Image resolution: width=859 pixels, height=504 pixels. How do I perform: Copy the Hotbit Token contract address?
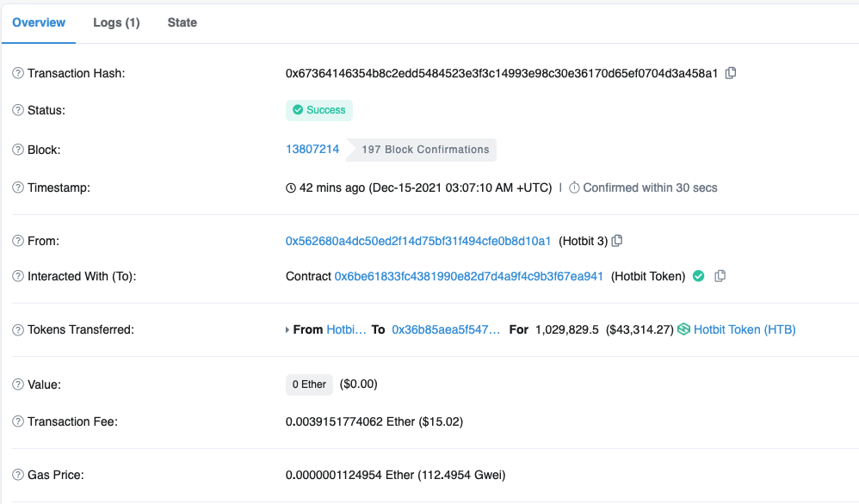720,276
